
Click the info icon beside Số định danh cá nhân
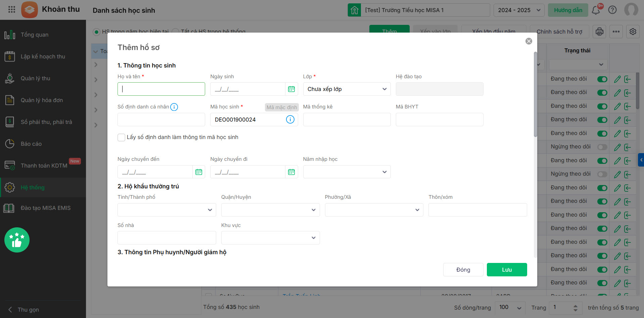[x=174, y=107]
